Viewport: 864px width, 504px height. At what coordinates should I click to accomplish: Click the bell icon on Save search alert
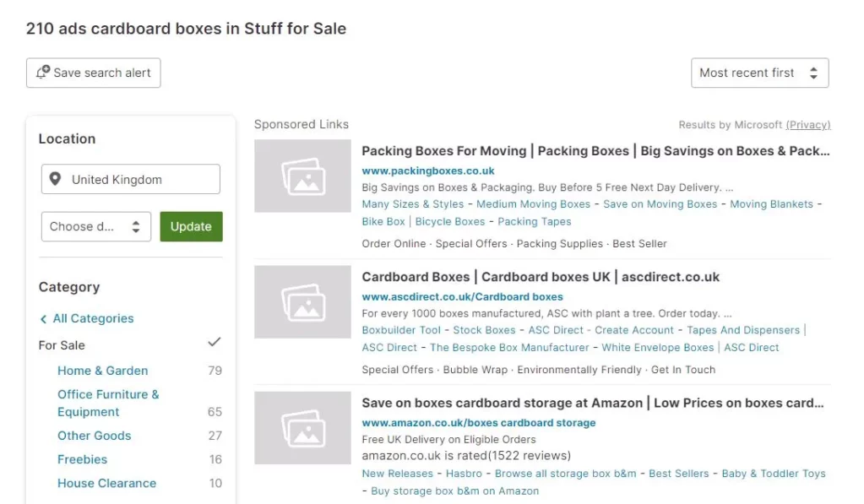pos(44,73)
